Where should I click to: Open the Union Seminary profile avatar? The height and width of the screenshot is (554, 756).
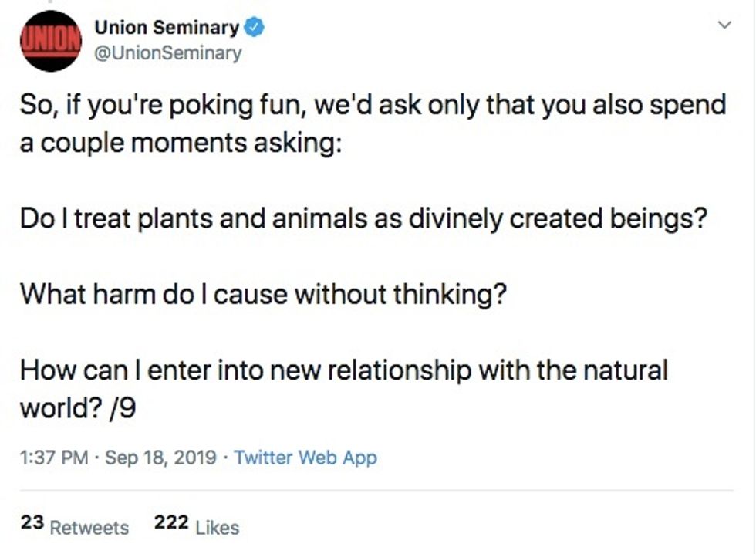pyautogui.click(x=52, y=41)
